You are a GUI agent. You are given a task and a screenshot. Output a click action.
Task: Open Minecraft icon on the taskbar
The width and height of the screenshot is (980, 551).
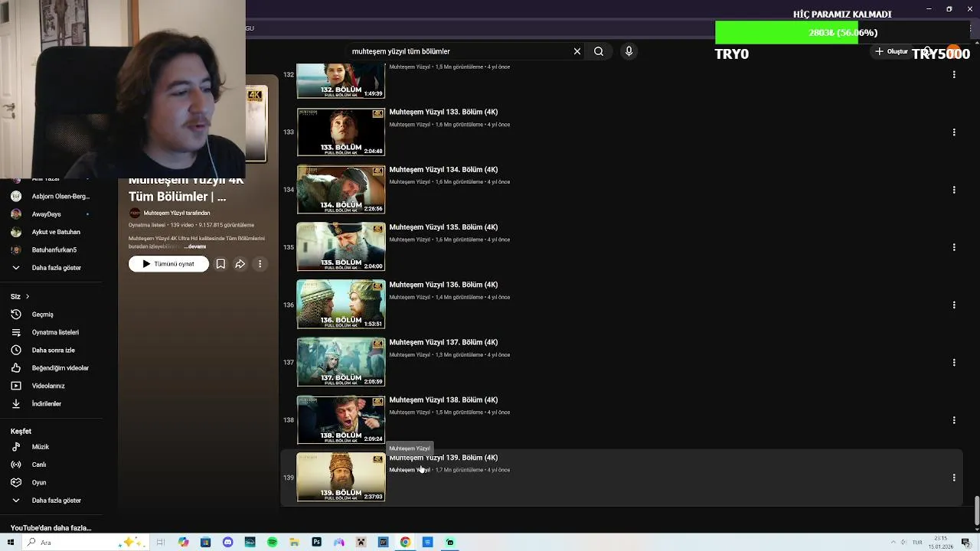[x=361, y=542]
